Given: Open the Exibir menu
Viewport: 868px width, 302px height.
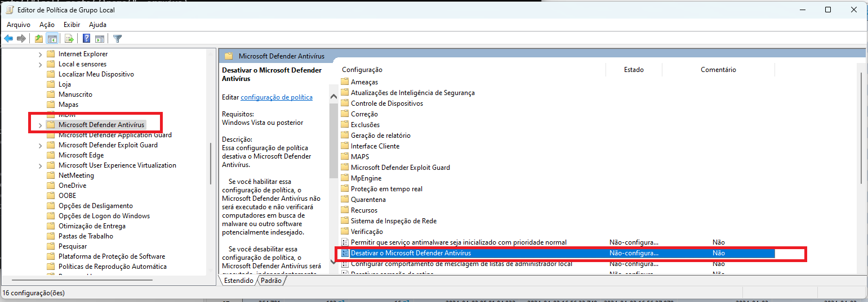Looking at the screenshot, I should pyautogui.click(x=72, y=25).
